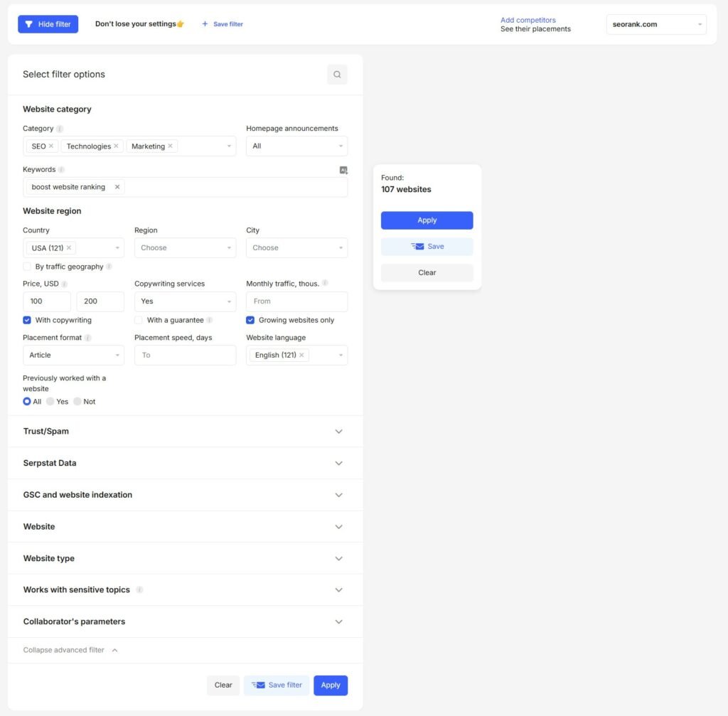Click info icon next to By traffic geography
This screenshot has width=728, height=716.
point(109,267)
